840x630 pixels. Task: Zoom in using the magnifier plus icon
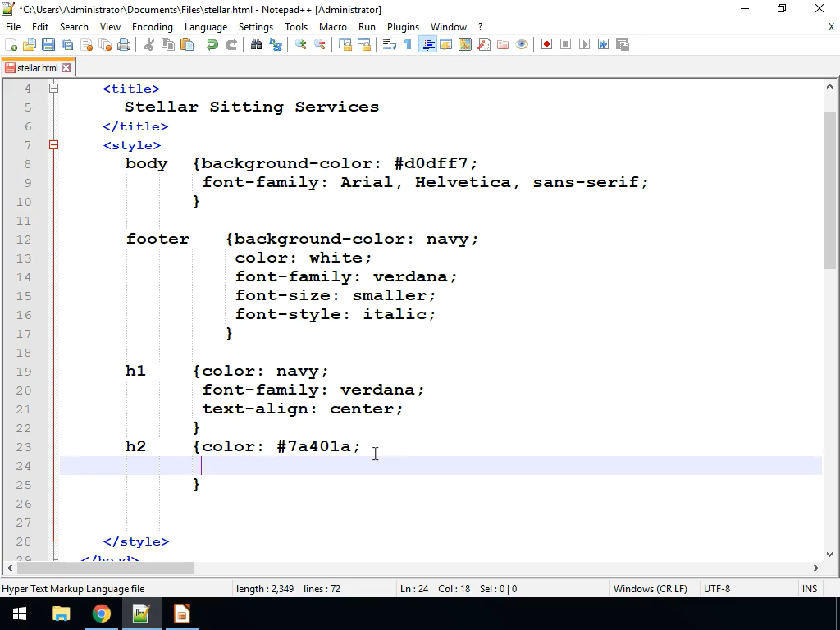(x=300, y=44)
